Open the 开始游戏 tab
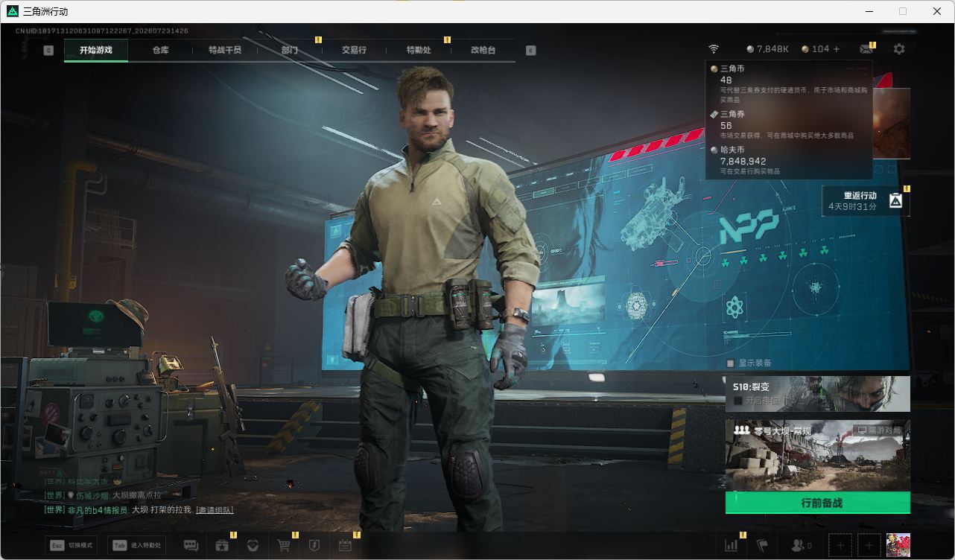 [x=96, y=50]
